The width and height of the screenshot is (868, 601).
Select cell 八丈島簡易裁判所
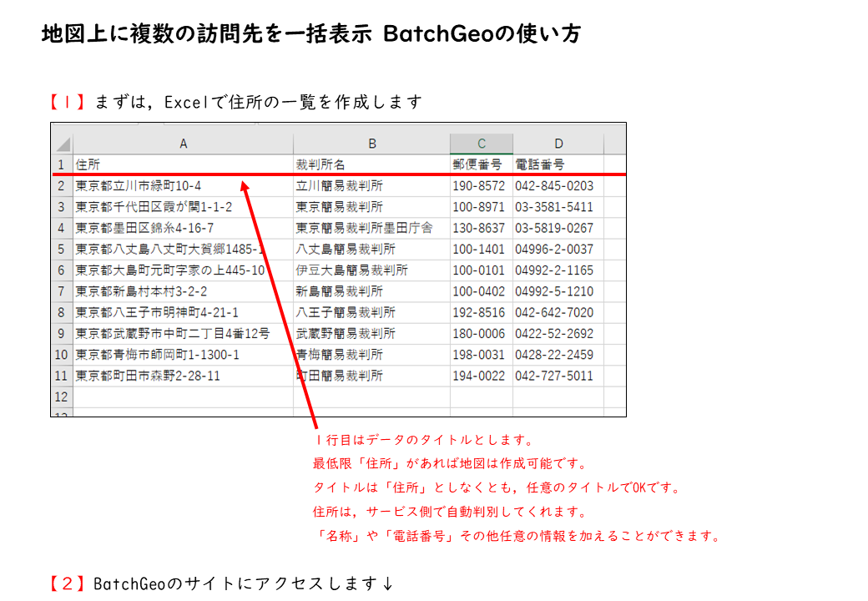click(372, 249)
